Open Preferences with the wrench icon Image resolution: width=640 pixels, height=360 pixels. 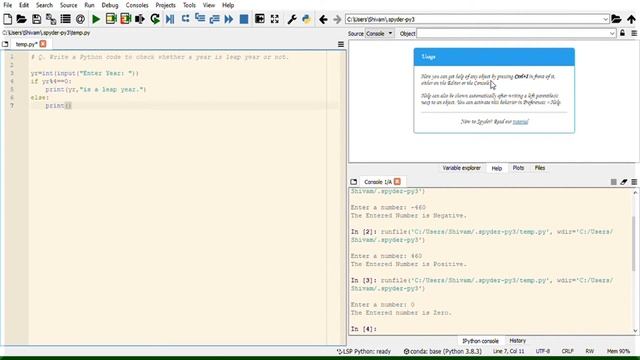coord(291,19)
